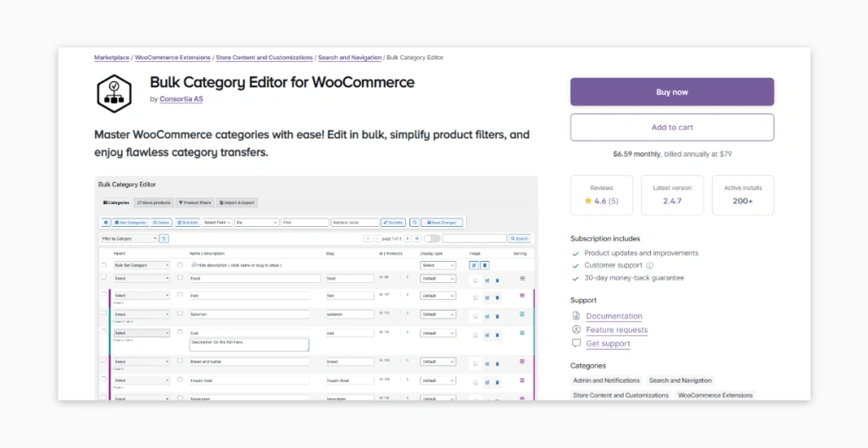The height and width of the screenshot is (448, 868).
Task: Open Display type Select dropdown in Bulk Set row
Action: (x=438, y=265)
